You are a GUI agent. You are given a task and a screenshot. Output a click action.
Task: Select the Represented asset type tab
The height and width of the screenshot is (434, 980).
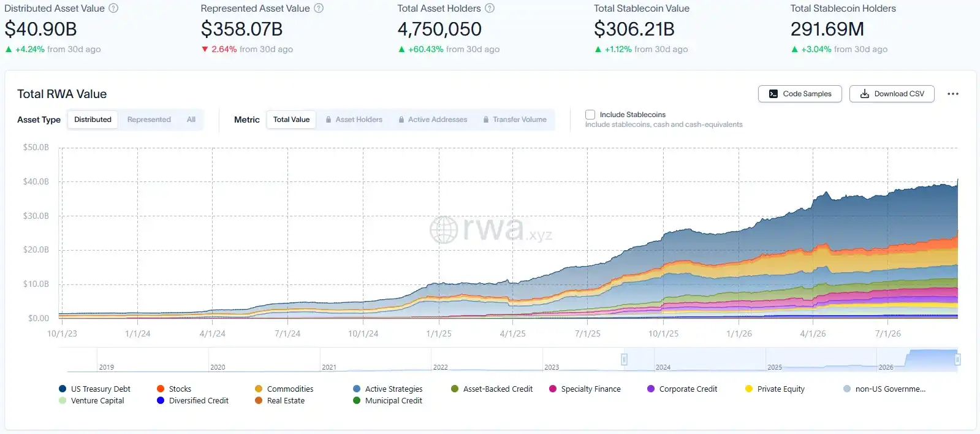pos(149,120)
